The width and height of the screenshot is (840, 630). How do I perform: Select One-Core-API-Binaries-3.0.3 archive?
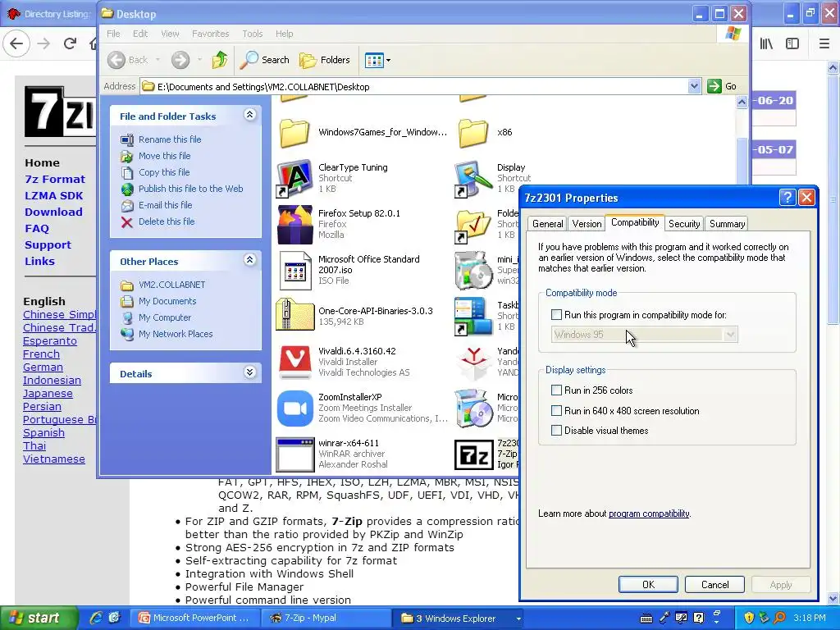(294, 315)
